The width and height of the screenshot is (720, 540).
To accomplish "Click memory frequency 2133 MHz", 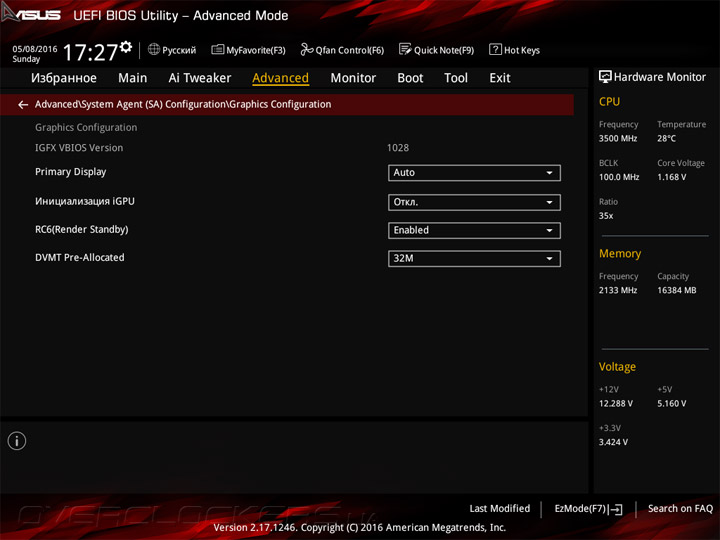I will [x=618, y=290].
